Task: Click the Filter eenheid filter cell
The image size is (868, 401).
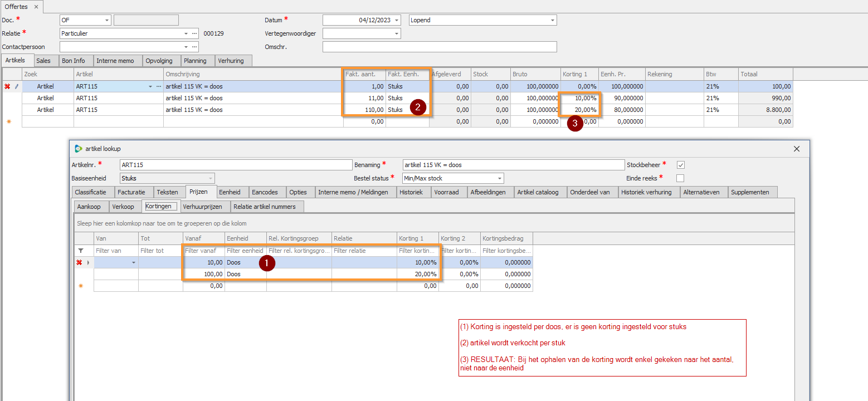Action: pos(246,251)
